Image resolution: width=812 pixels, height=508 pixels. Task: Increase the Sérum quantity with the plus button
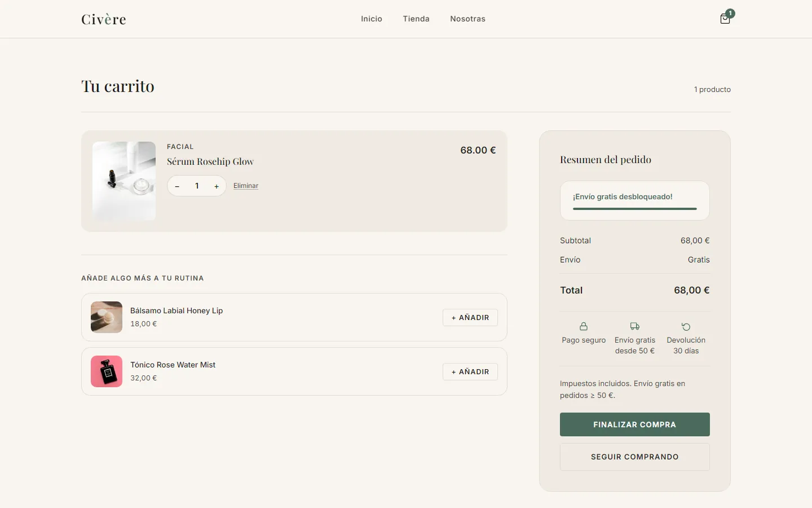[x=217, y=186]
